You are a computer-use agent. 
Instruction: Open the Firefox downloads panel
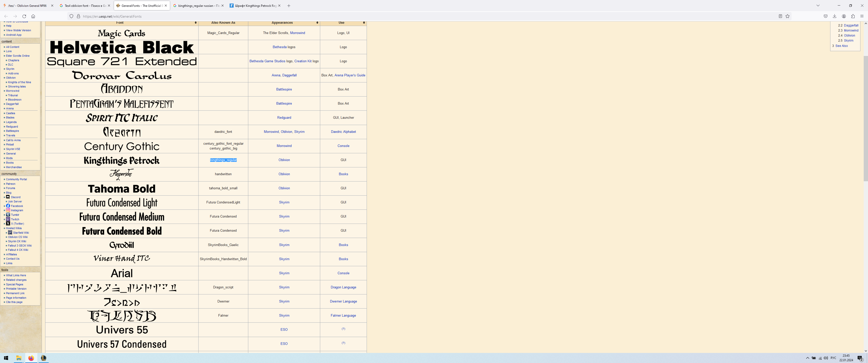point(835,16)
